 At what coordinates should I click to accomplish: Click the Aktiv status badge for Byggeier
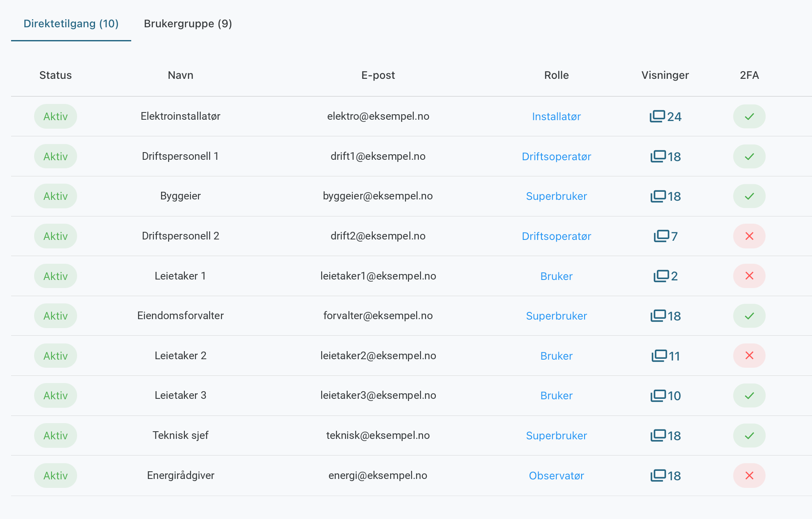point(55,196)
